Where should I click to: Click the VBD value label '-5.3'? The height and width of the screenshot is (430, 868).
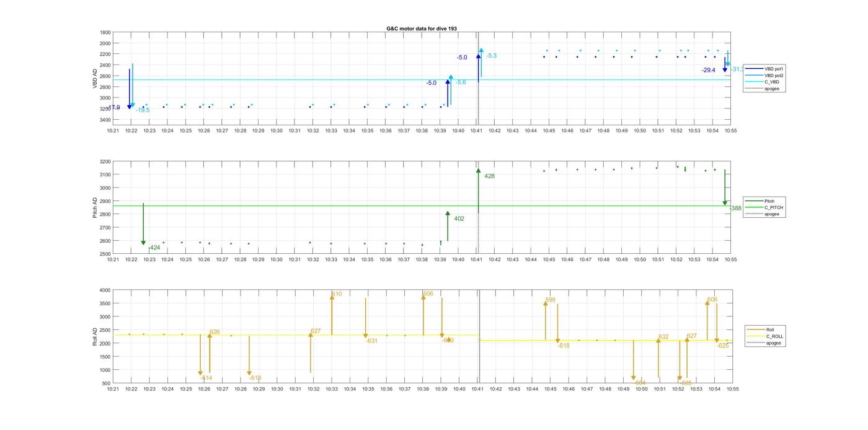[491, 56]
